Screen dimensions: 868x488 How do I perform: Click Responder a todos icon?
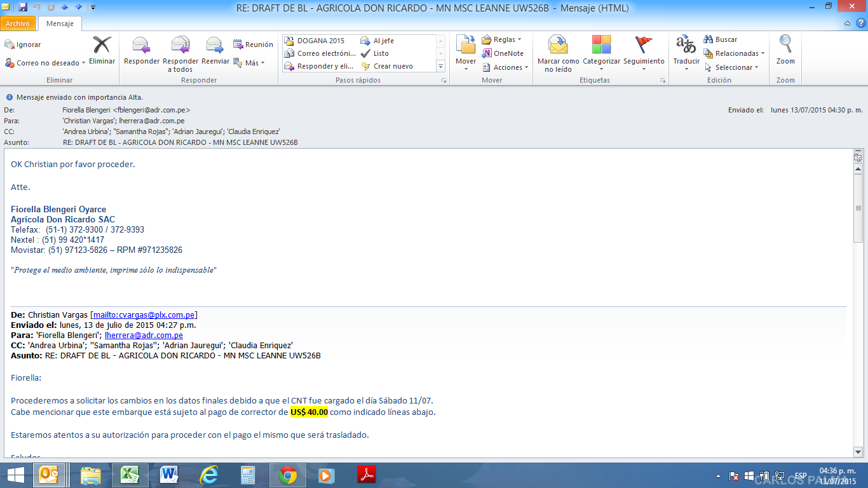pos(180,46)
